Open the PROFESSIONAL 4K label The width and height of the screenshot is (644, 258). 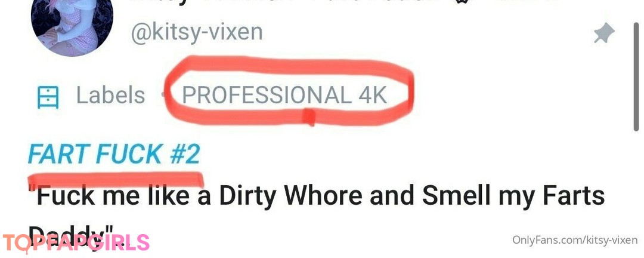[x=284, y=95]
